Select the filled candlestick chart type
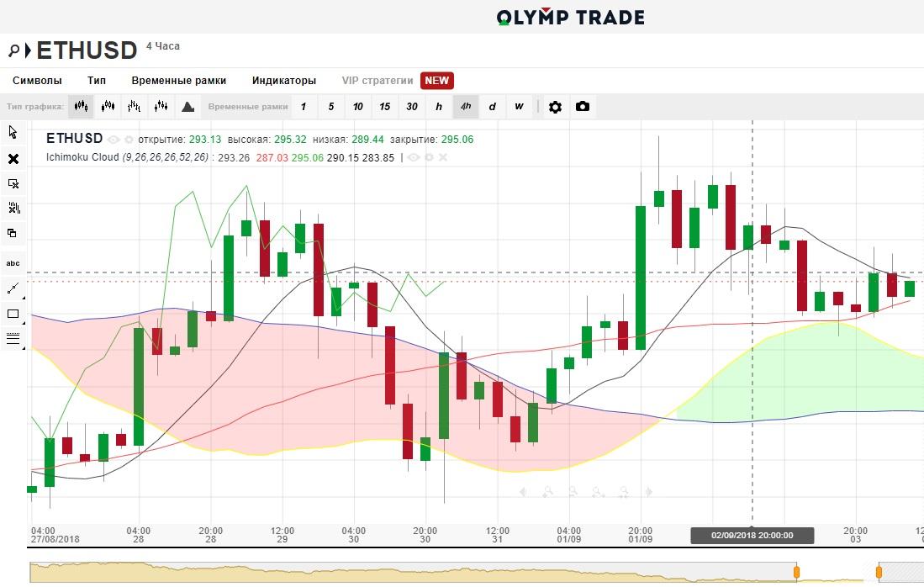This screenshot has width=924, height=587. point(81,107)
